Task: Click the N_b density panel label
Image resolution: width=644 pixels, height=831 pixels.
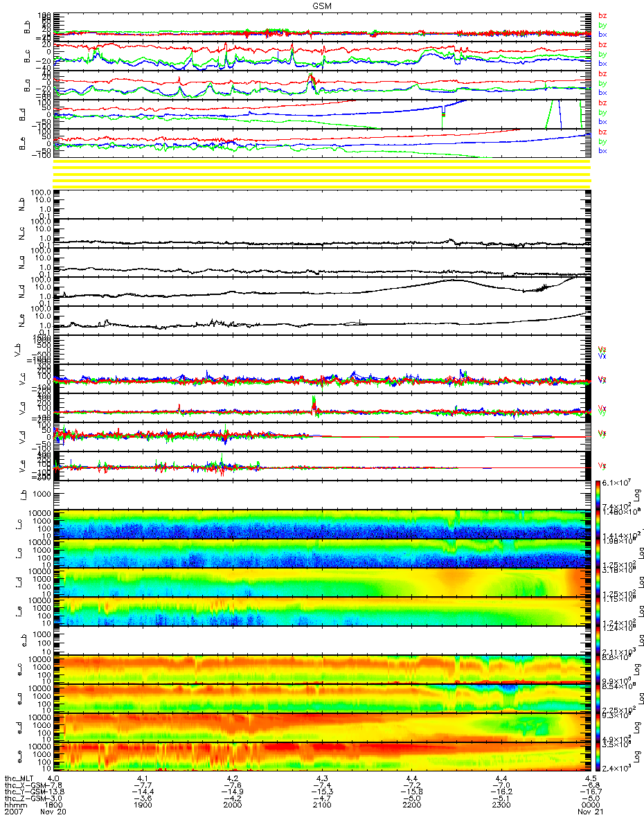Action: 23,204
